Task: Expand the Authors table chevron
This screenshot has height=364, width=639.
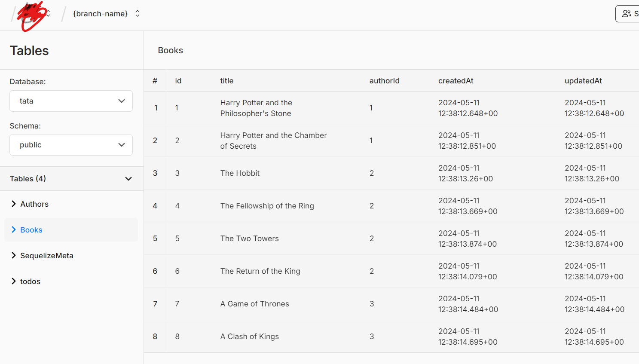Action: point(14,204)
